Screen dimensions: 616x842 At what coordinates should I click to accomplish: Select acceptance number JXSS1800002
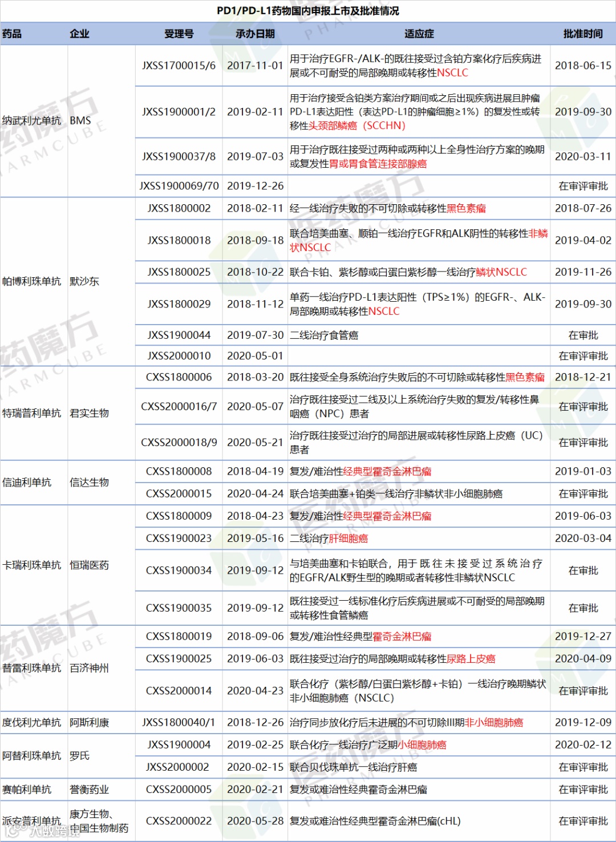179,208
